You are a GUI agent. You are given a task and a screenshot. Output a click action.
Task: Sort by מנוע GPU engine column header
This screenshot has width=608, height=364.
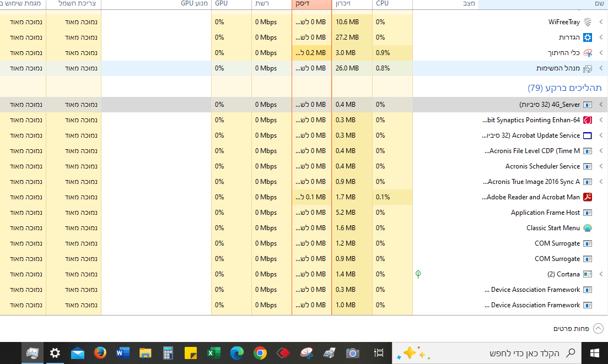(x=156, y=4)
